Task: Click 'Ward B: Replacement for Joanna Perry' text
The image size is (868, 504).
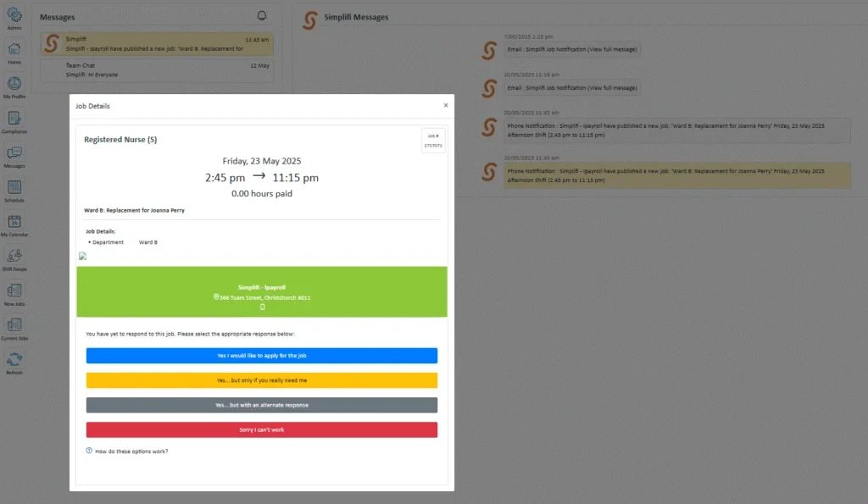Action: [x=135, y=210]
